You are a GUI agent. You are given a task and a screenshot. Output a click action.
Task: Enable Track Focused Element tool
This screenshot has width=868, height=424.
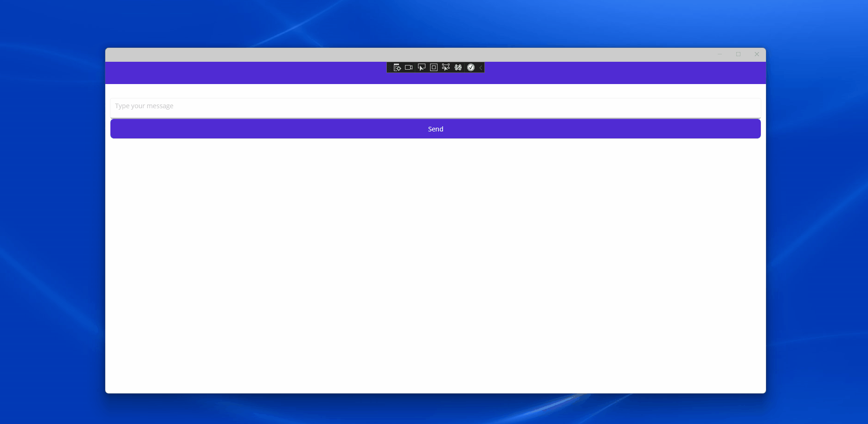446,68
